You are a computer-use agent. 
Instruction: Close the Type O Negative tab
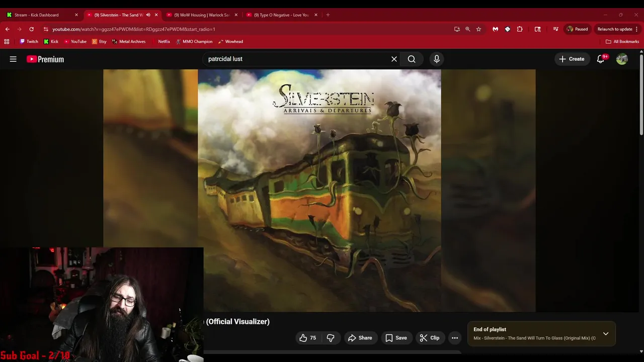click(x=316, y=15)
